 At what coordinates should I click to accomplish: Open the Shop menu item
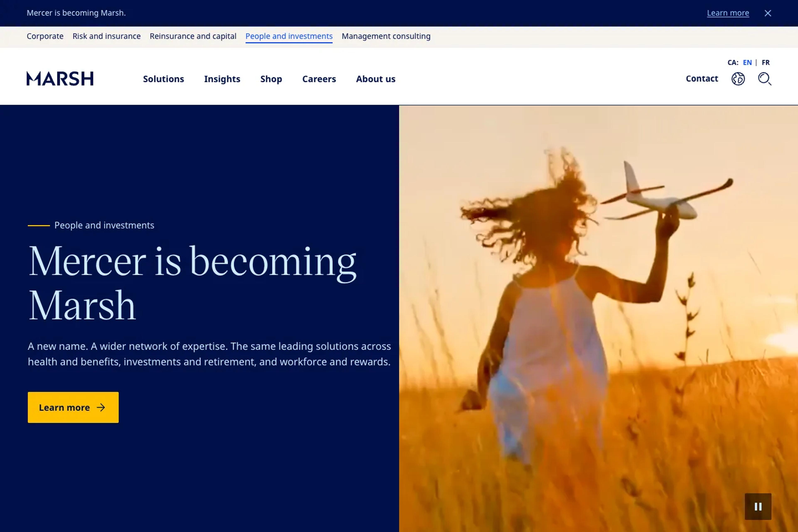[x=271, y=79]
